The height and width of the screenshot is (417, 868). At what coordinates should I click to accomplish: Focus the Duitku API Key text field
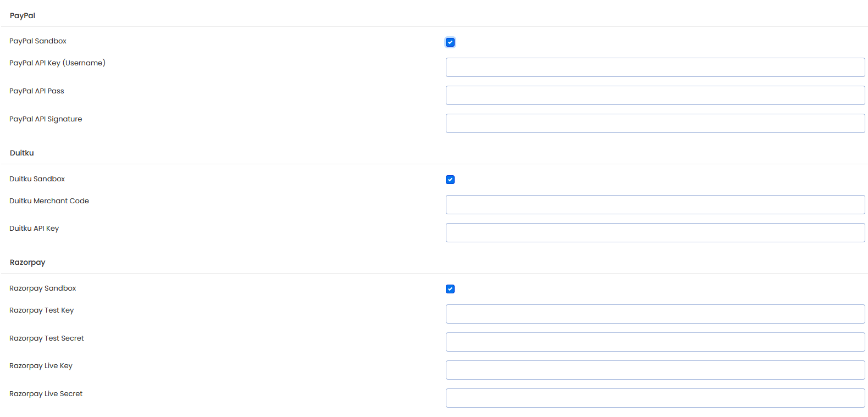tap(655, 232)
